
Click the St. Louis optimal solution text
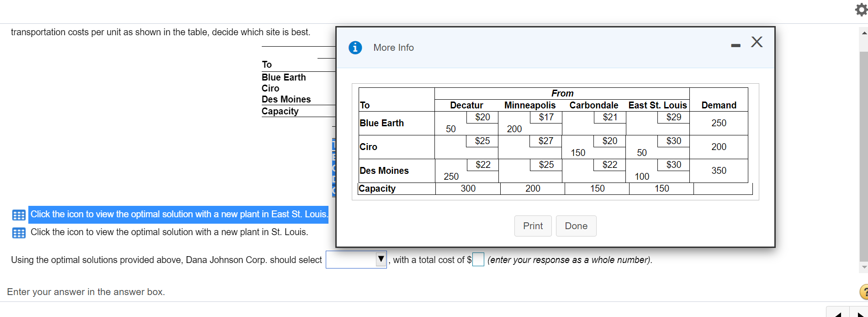169,232
